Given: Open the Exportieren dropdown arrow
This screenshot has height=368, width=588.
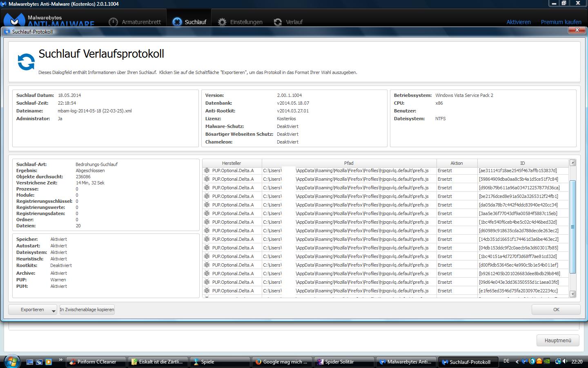Looking at the screenshot, I should click(53, 311).
